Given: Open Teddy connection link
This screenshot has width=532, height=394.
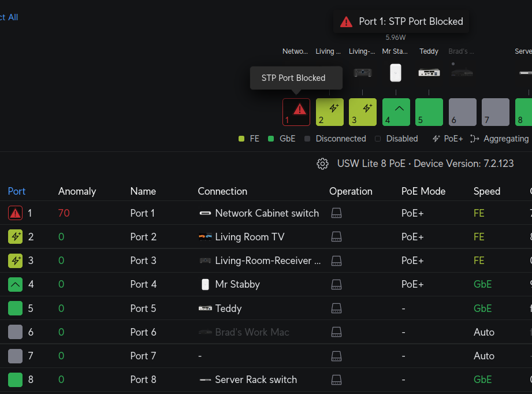Looking at the screenshot, I should [x=228, y=308].
